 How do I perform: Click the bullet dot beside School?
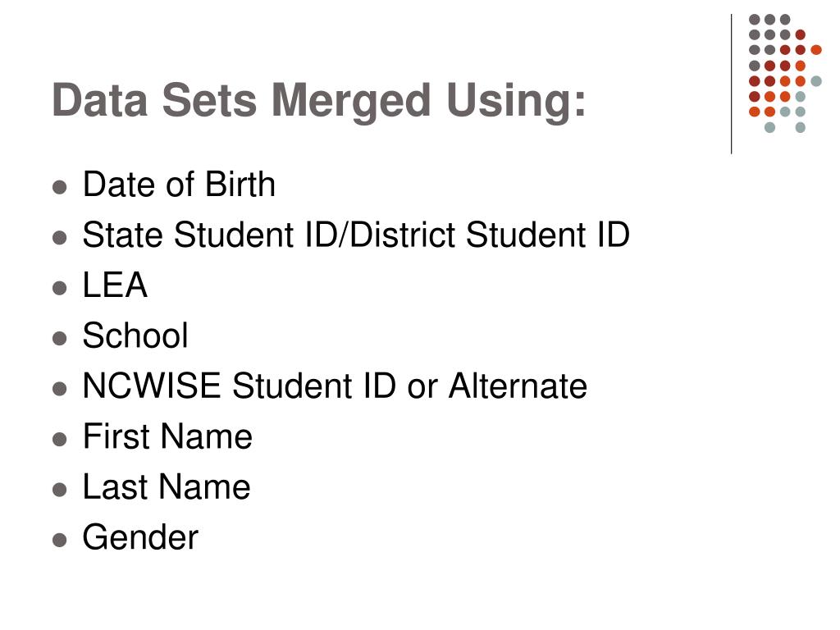pos(60,339)
